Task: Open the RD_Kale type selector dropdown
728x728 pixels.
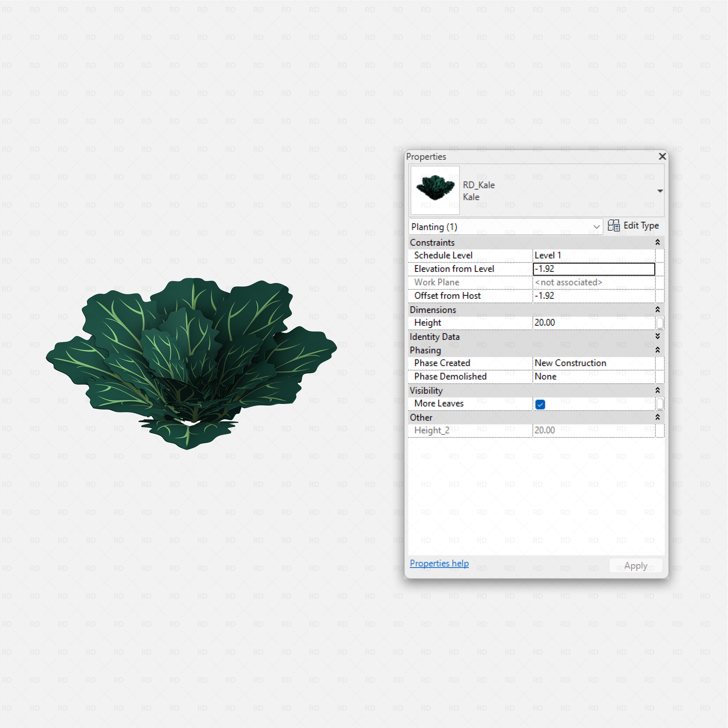Action: point(660,191)
